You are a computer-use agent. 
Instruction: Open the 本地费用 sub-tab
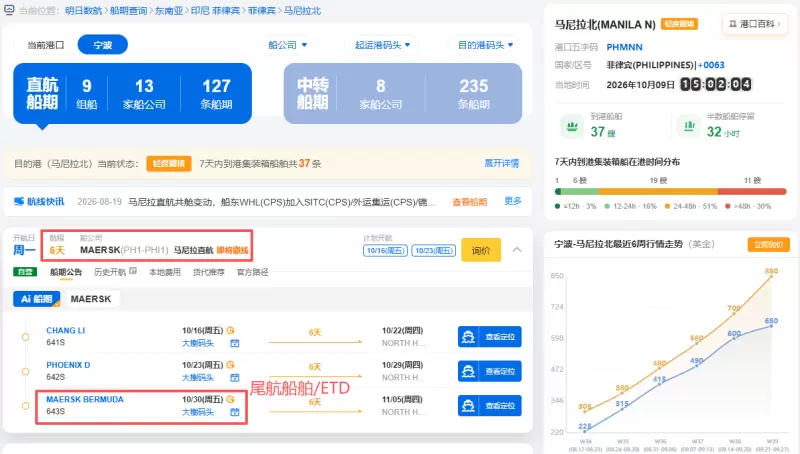165,272
